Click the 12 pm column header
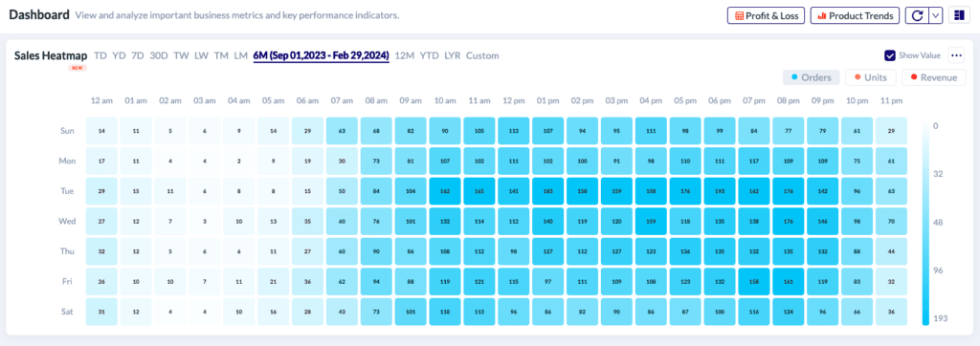The width and height of the screenshot is (980, 346). click(515, 100)
